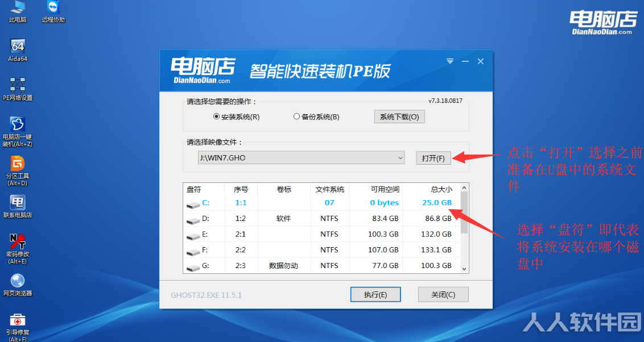Open the 此电脑 desktop icon
This screenshot has height=342, width=644.
pos(18,11)
